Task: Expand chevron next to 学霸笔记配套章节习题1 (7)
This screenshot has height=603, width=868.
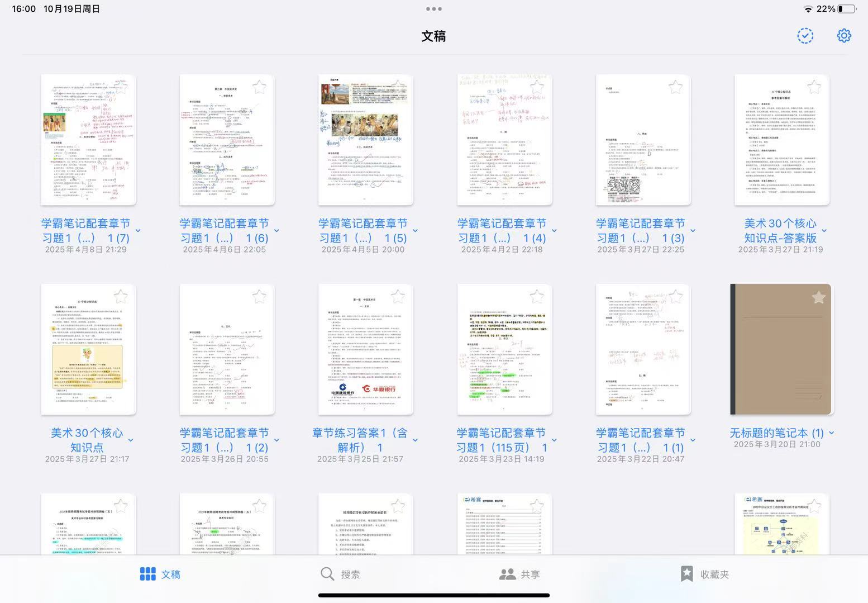Action: coord(138,230)
